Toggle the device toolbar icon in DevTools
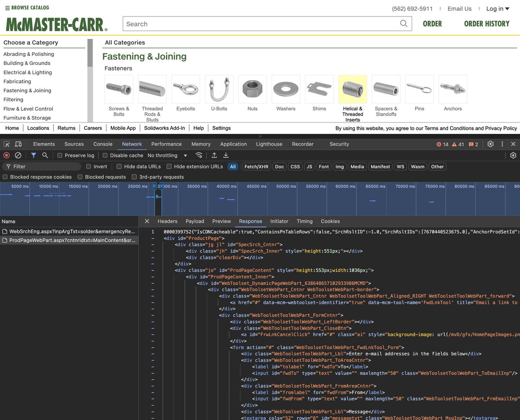Screen dimensions: 520x420 [x=18, y=144]
